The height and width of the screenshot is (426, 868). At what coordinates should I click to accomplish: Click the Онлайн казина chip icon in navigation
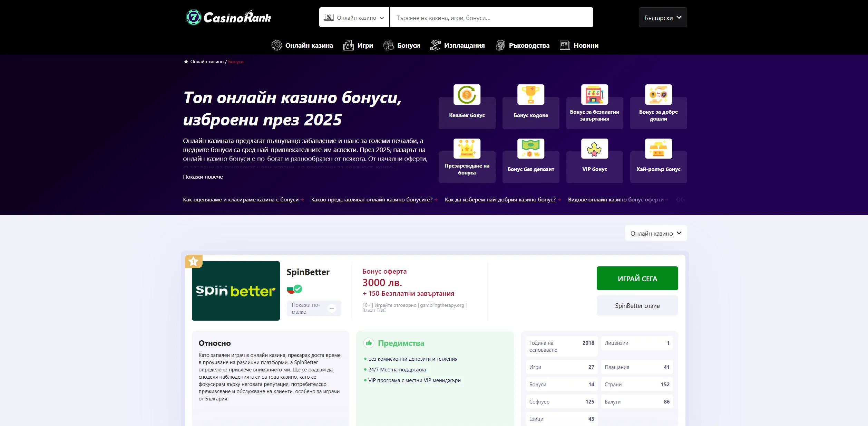point(276,45)
